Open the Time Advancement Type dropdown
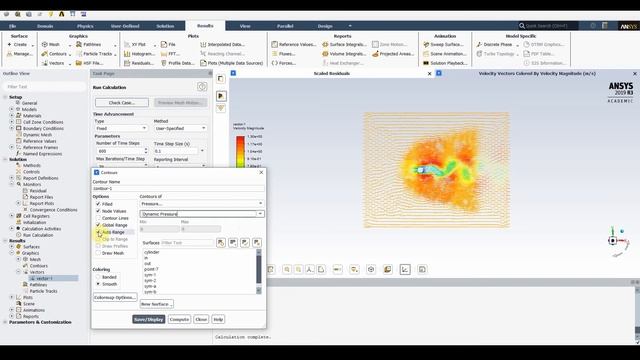The image size is (640, 360). (121, 128)
